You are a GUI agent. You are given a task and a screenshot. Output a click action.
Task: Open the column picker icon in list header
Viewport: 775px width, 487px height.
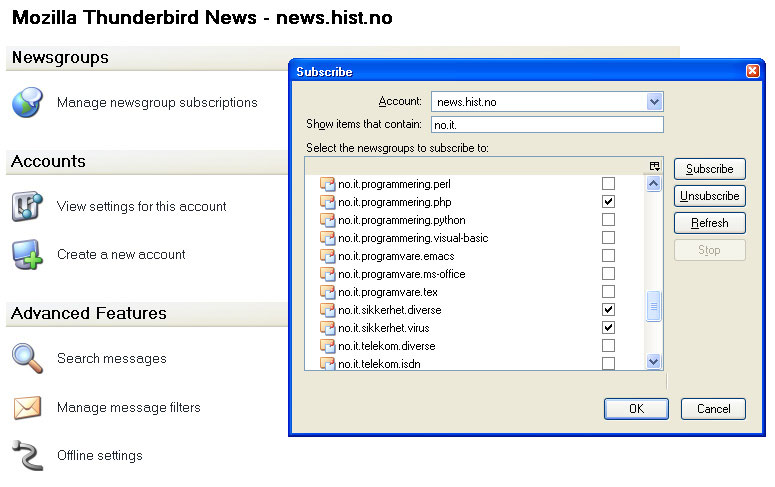point(654,166)
